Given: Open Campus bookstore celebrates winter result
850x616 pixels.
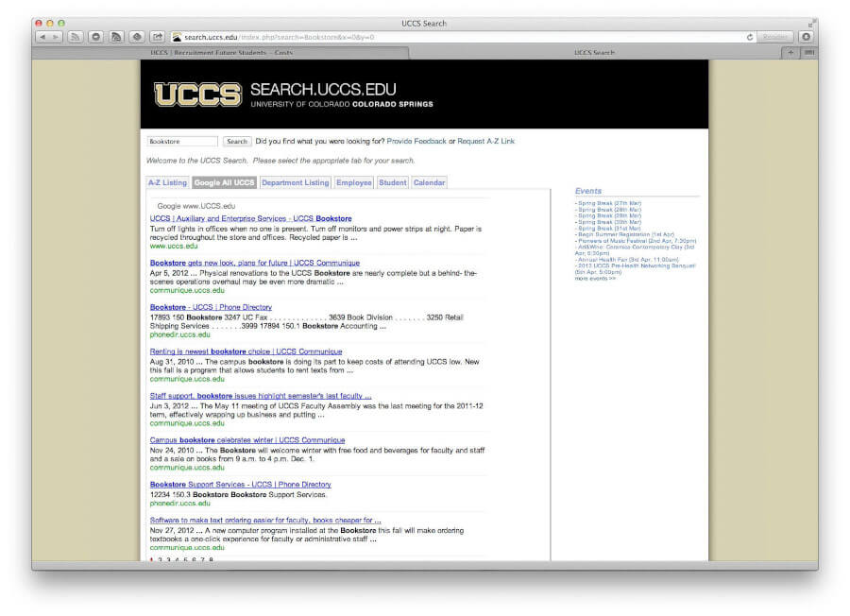Looking at the screenshot, I should [x=247, y=440].
